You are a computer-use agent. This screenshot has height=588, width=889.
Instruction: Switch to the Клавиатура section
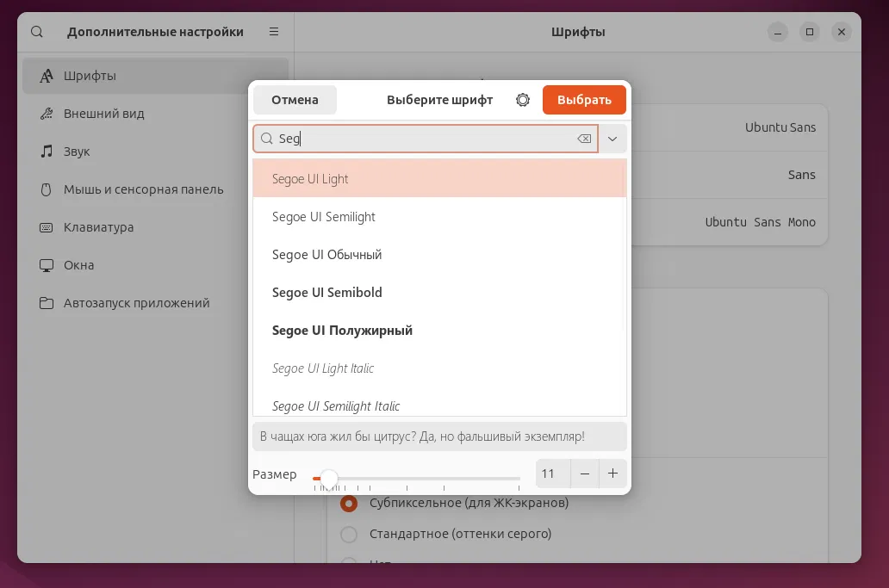(x=155, y=227)
